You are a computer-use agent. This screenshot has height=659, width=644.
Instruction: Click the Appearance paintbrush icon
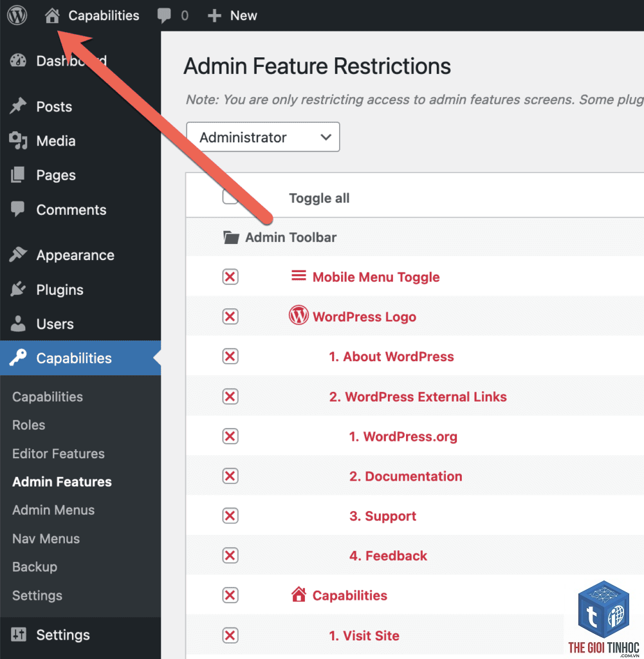18,255
